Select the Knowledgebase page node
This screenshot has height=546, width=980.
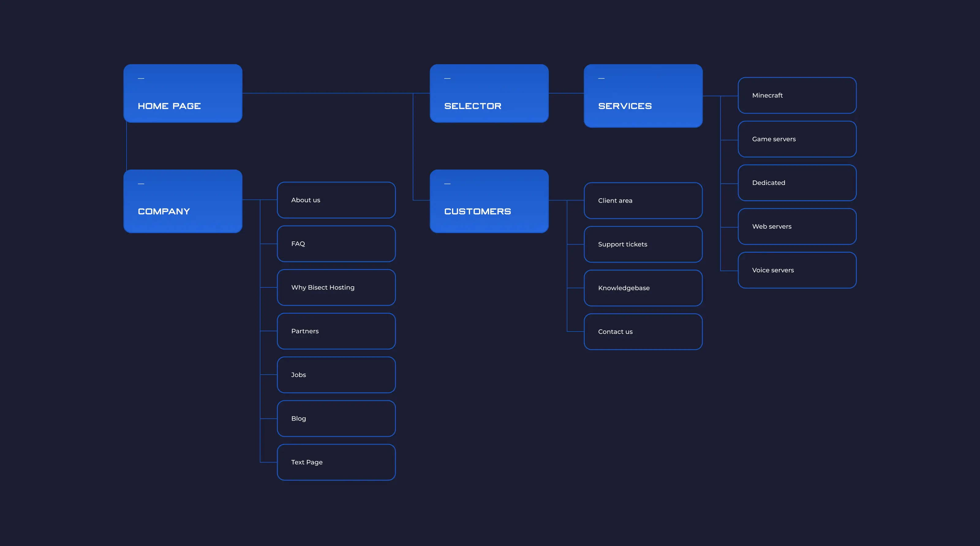click(643, 288)
